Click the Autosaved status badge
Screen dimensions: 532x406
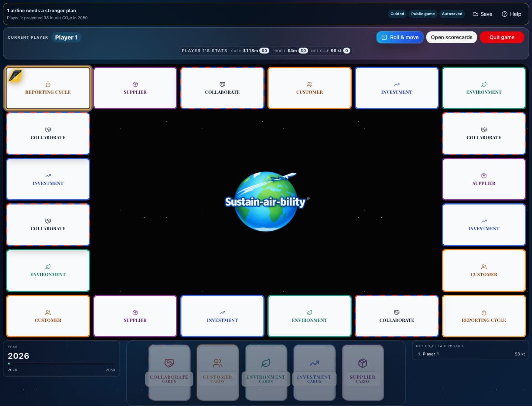tap(452, 14)
